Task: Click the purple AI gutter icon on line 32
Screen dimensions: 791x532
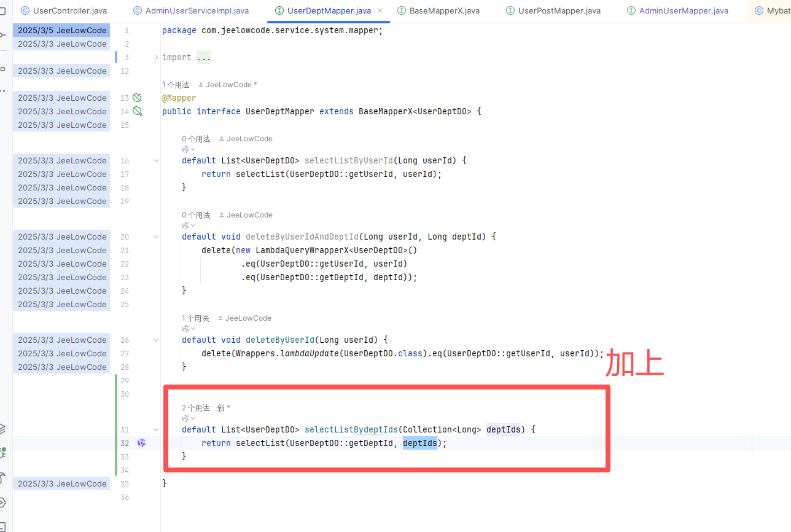Action: (141, 443)
